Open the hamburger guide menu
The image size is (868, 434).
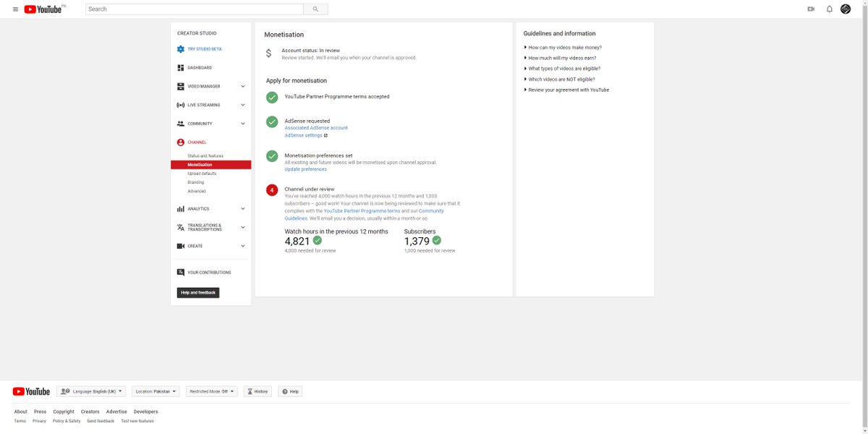(x=15, y=9)
